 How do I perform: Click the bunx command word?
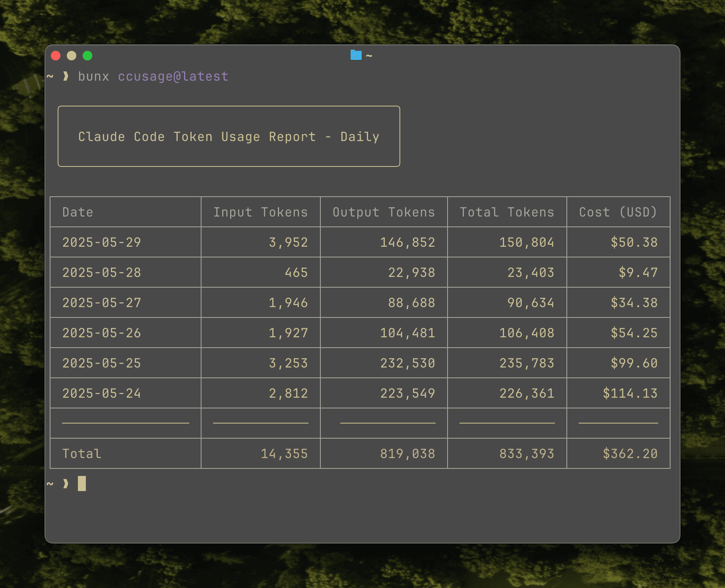[93, 76]
